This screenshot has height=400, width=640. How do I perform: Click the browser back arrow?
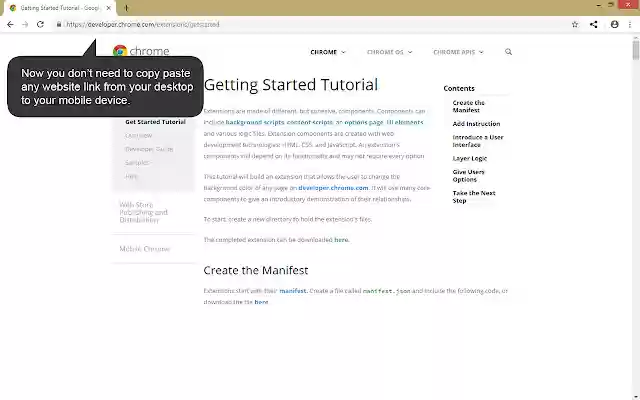coord(10,24)
